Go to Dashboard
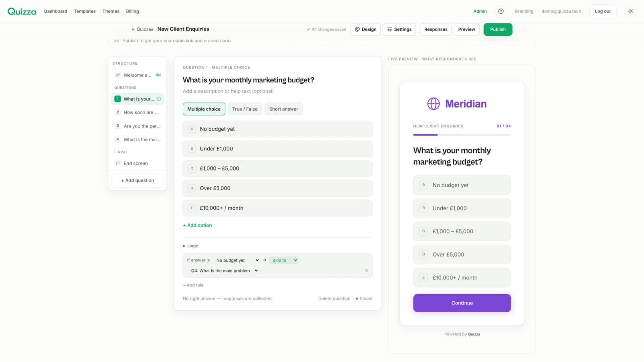The height and width of the screenshot is (362, 644). [56, 11]
